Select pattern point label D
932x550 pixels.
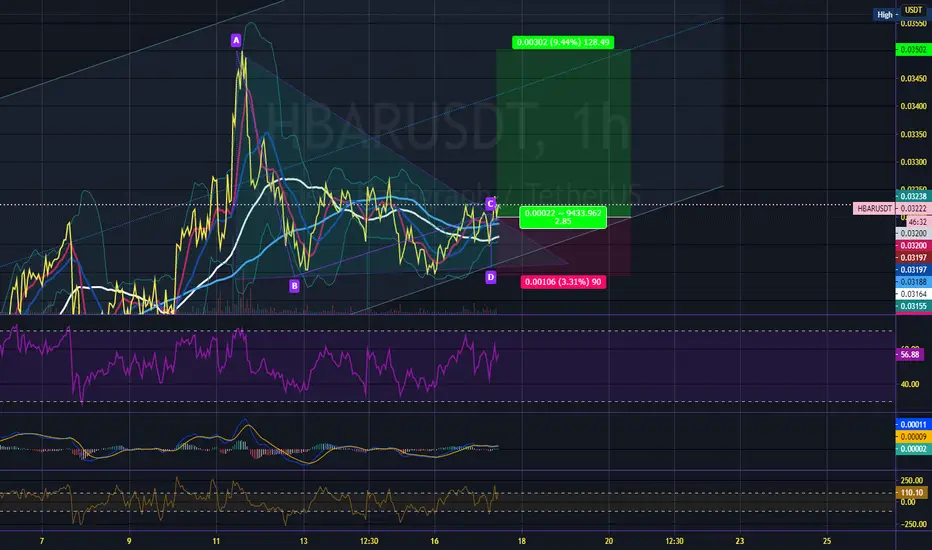(490, 276)
